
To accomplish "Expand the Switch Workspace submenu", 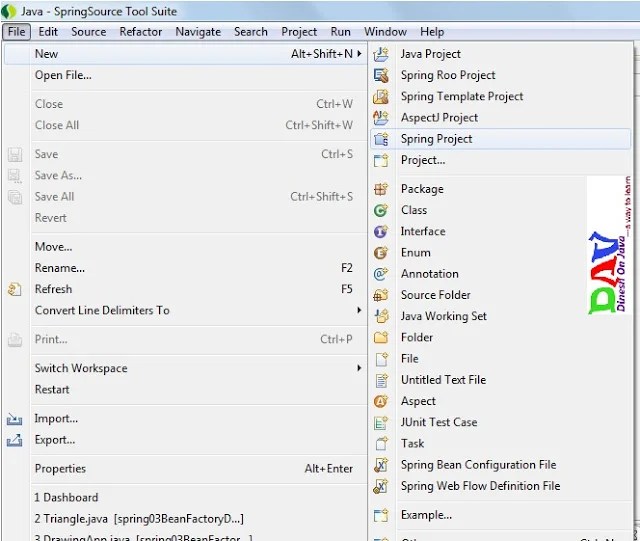I will 359,368.
